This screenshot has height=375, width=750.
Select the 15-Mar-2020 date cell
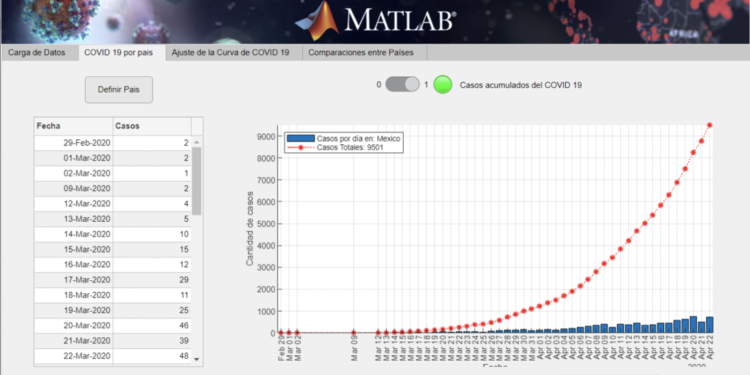(74, 249)
